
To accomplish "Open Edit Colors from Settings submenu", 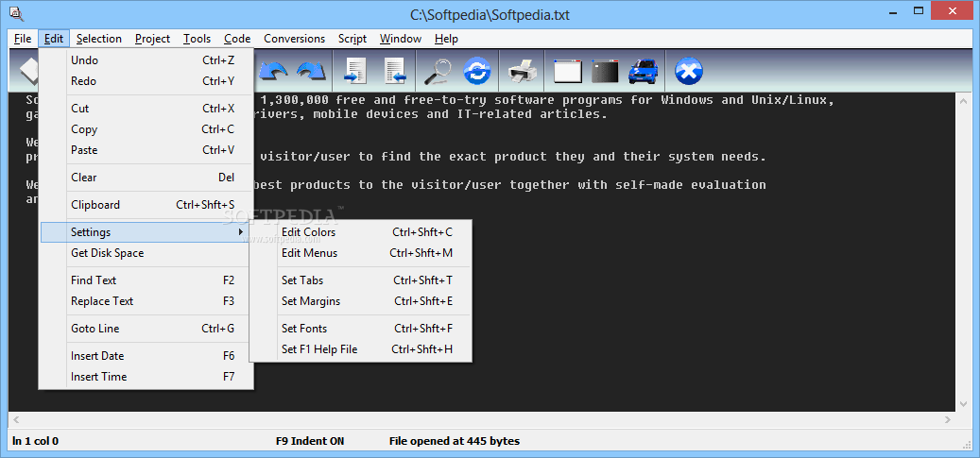I will coord(361,232).
